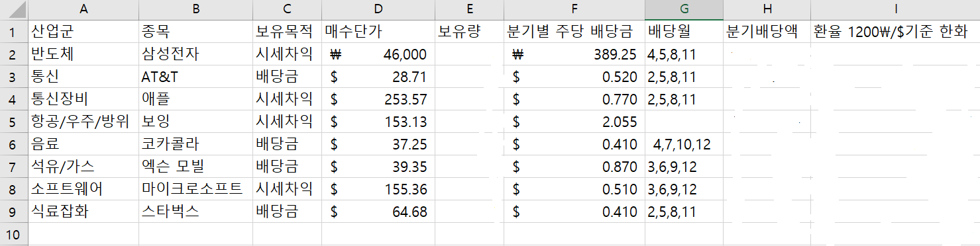The height and width of the screenshot is (246, 980).
Task: Click the empty 보유량 cell for 삼성전자
Action: pyautogui.click(x=469, y=54)
